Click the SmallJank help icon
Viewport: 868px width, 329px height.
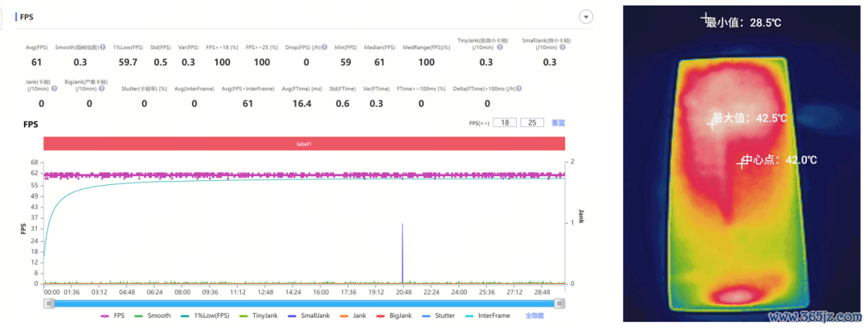[x=563, y=47]
